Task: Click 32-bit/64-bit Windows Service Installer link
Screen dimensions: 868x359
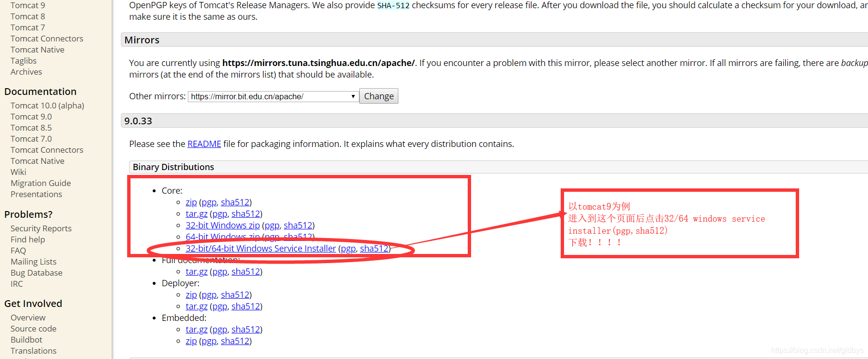Action: [261, 249]
